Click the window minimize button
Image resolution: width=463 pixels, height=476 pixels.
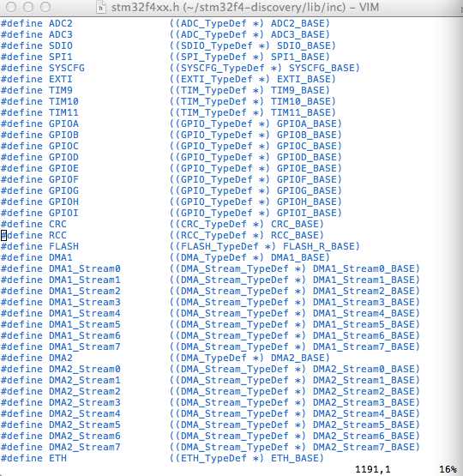coord(28,7)
